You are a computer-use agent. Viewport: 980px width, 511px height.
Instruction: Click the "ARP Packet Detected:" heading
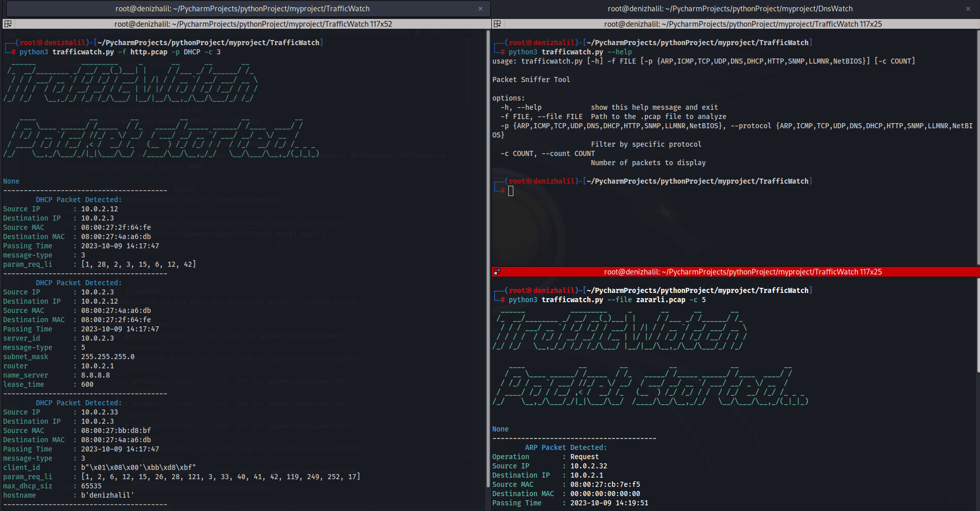coord(566,447)
